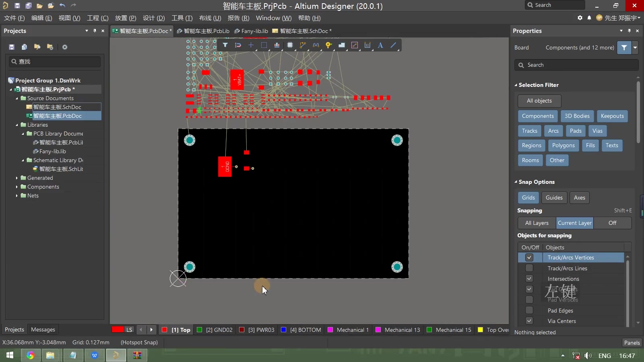Viewport: 644px width, 362px height.
Task: Toggle the Components selection filter button
Action: point(538,116)
